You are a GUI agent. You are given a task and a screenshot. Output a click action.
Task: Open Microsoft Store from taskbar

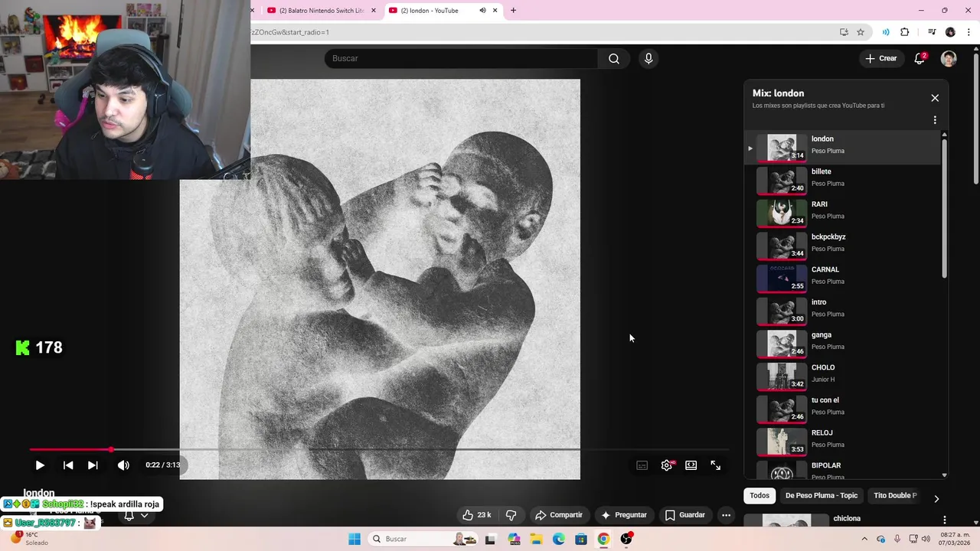(581, 539)
